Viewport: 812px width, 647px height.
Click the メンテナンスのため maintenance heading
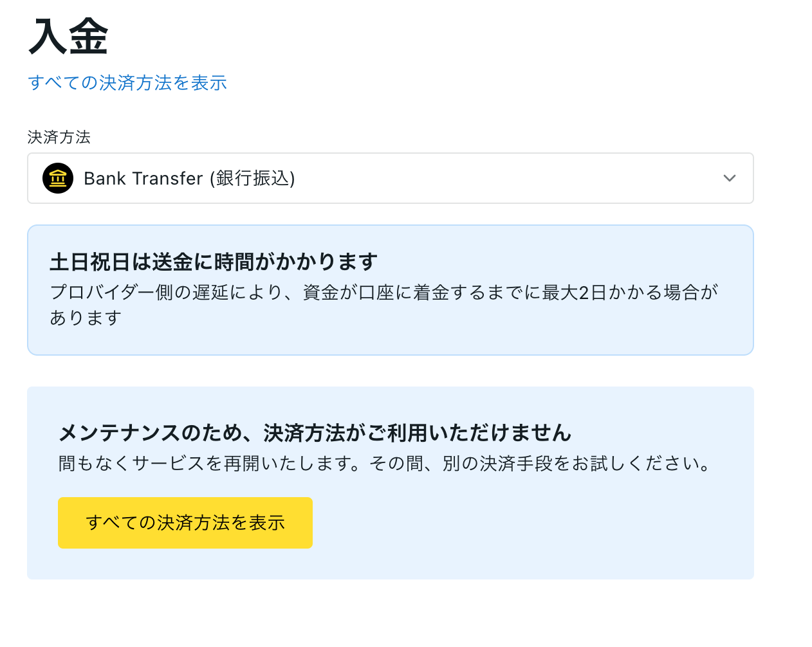pos(315,433)
